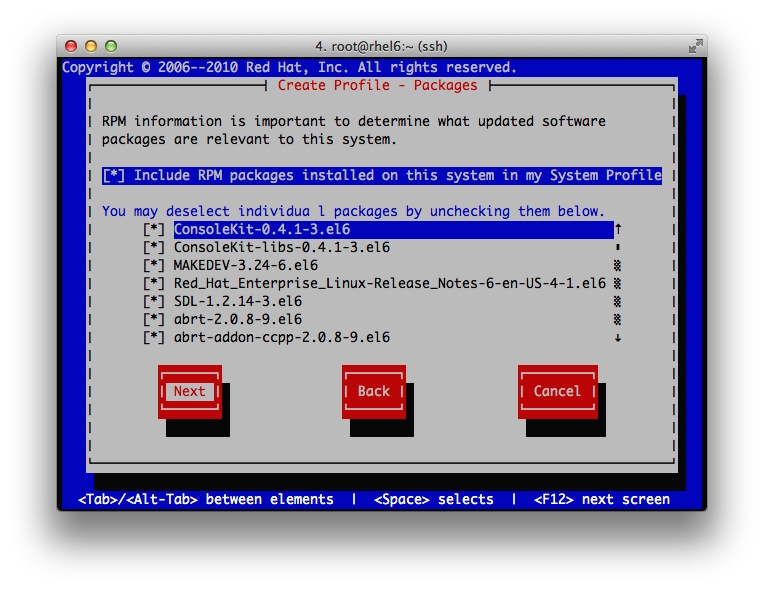
Task: Click the Tab/Alt-Tab between elements hint
Action: pos(206,499)
